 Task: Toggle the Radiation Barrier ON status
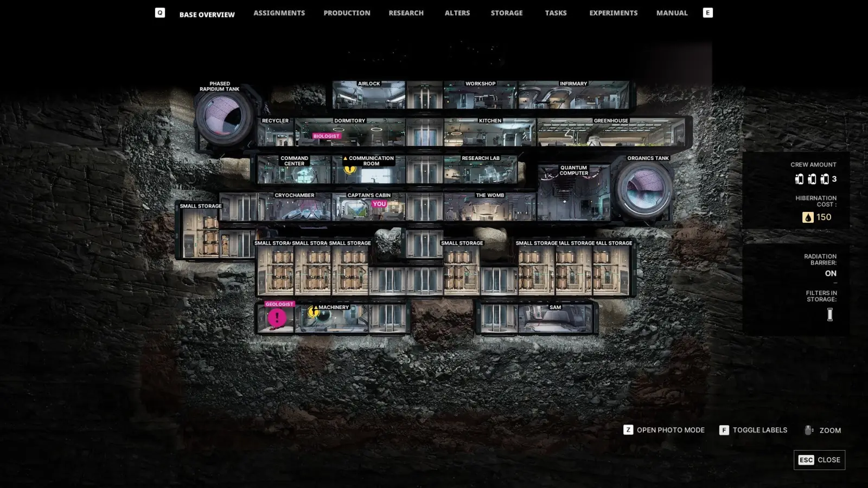pos(831,273)
